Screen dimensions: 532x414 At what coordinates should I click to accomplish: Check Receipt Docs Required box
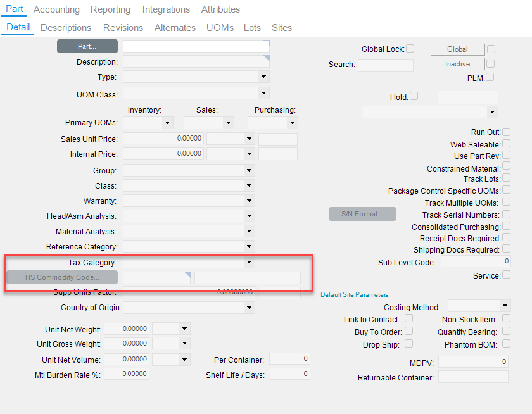[x=506, y=237]
